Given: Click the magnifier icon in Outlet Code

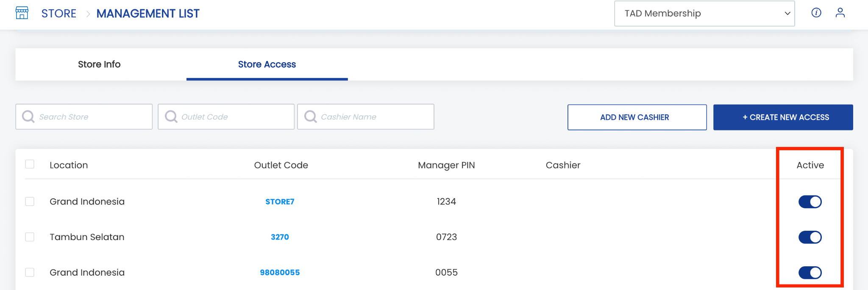Looking at the screenshot, I should coord(171,116).
